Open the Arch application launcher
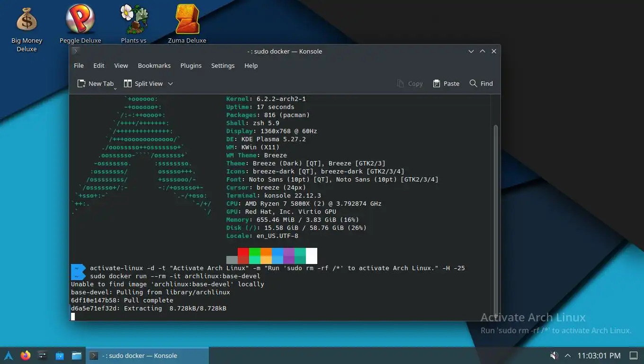This screenshot has height=364, width=644. tap(9, 355)
